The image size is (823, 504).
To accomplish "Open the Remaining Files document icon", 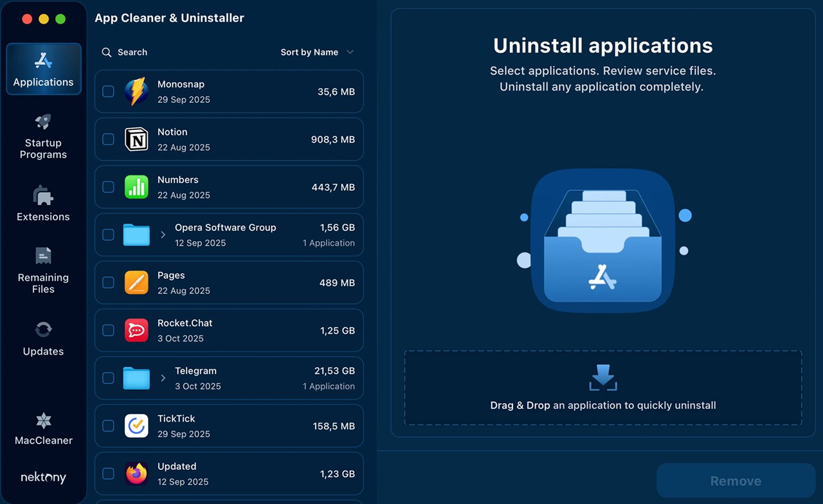I will pos(43,256).
